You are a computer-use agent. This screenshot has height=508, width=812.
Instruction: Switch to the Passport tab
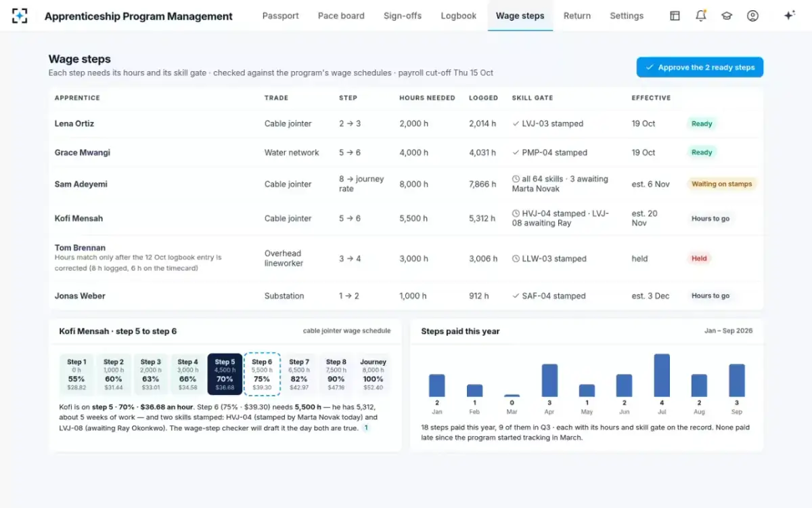[280, 16]
